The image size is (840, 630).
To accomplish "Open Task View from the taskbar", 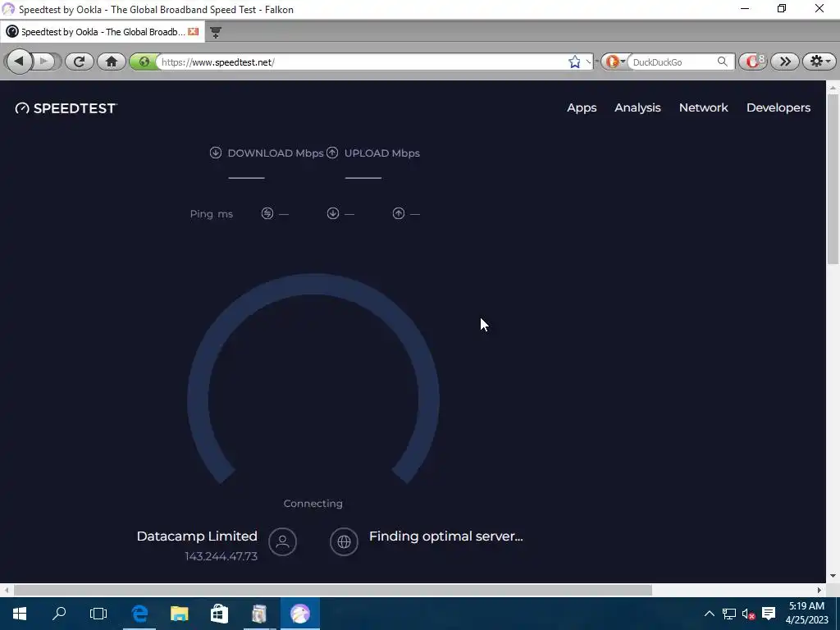I will pos(98,614).
